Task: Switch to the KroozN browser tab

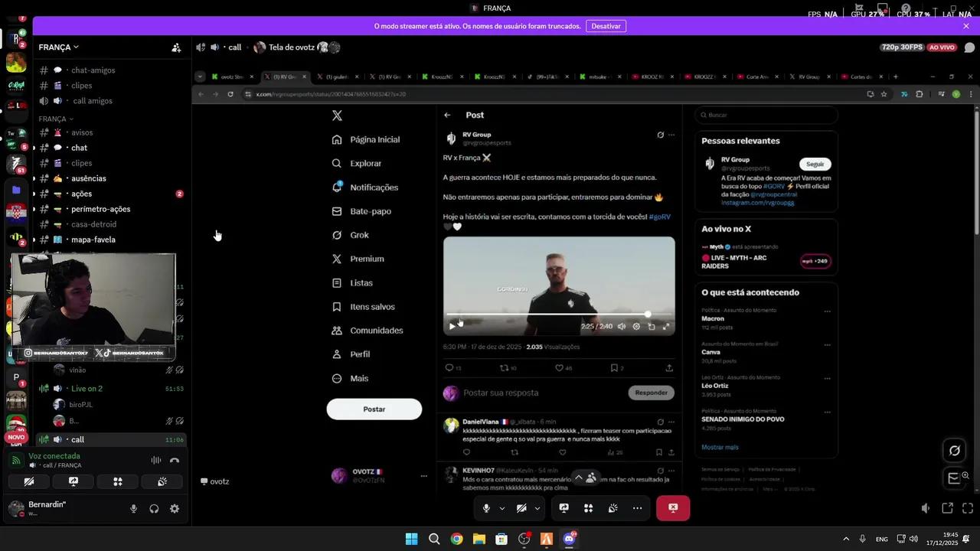Action: coord(443,77)
